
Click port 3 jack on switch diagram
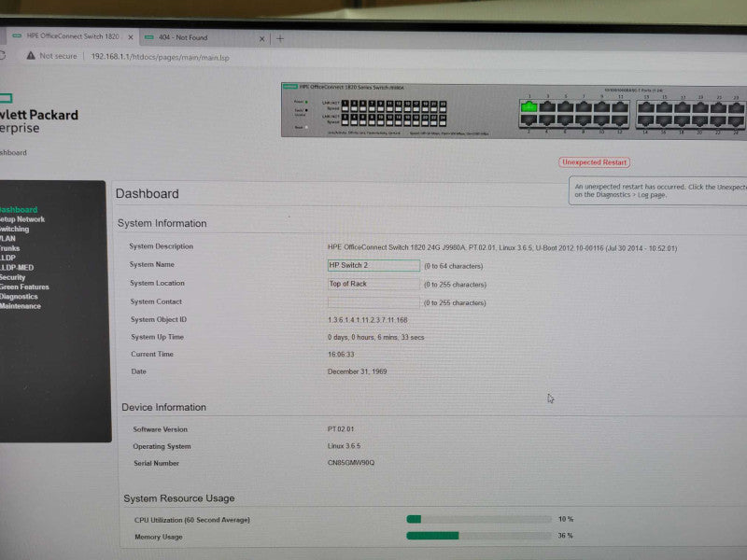point(547,107)
